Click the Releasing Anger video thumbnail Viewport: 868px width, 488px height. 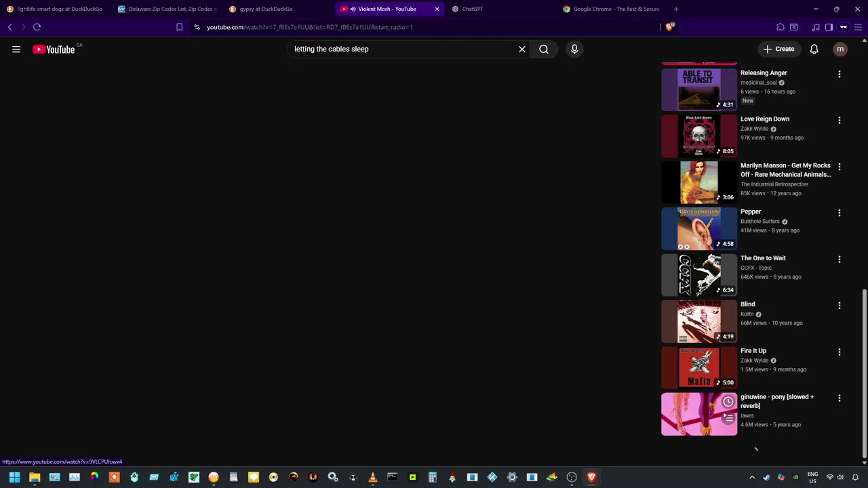(699, 89)
